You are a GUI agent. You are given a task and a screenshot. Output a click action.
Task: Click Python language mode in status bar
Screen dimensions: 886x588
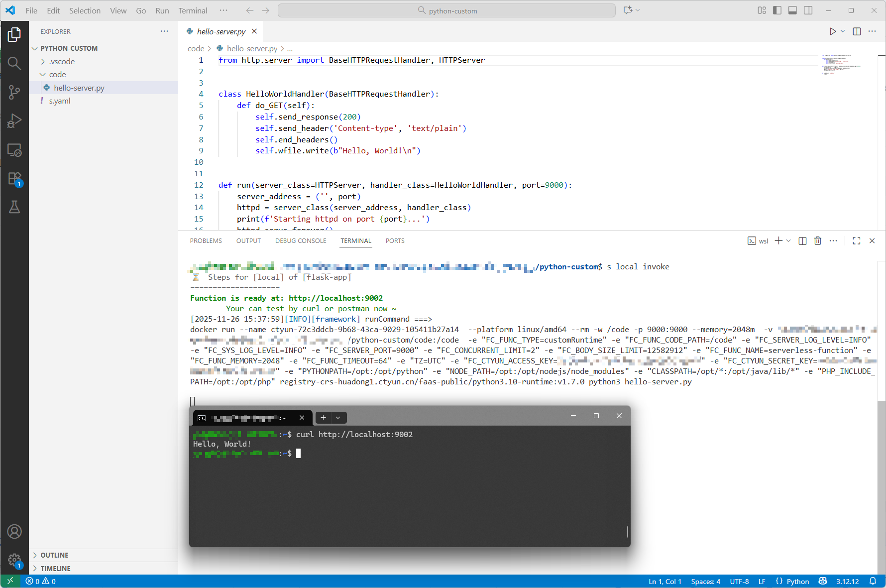coord(797,582)
